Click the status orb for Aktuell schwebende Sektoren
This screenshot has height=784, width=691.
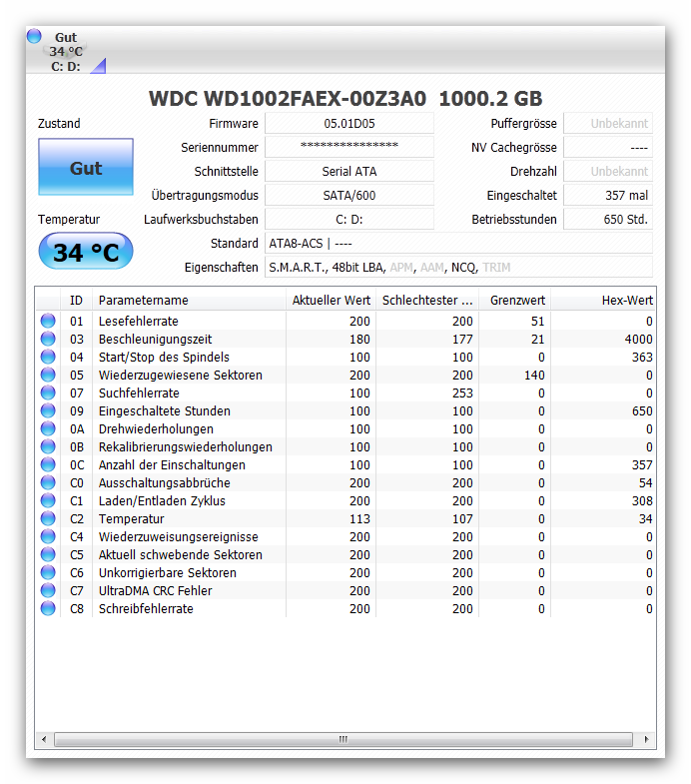[48, 554]
